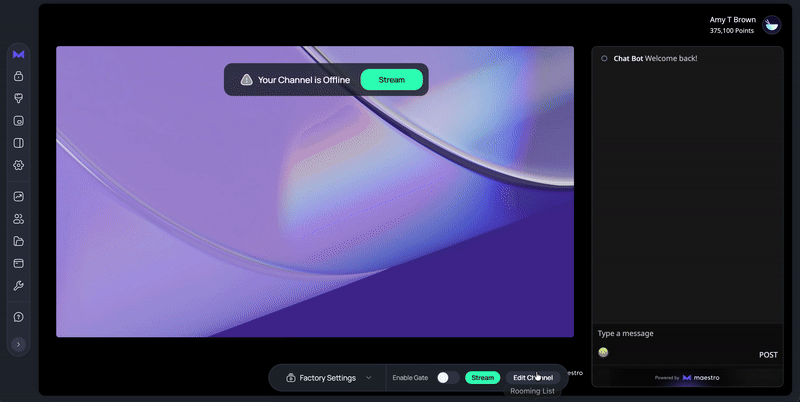800x402 pixels.
Task: Open Amy T Brown profile avatar menu
Action: click(x=772, y=25)
